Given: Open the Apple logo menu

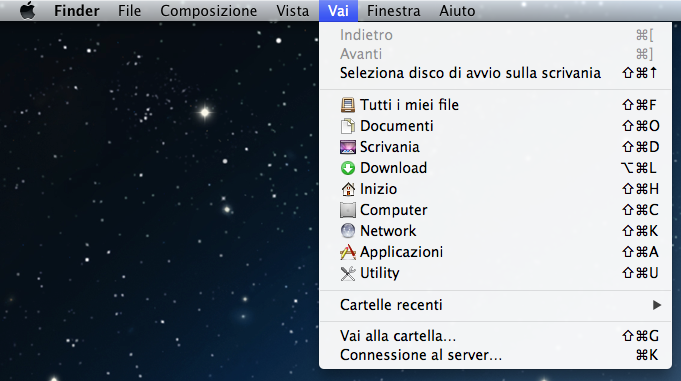Looking at the screenshot, I should pyautogui.click(x=28, y=10).
